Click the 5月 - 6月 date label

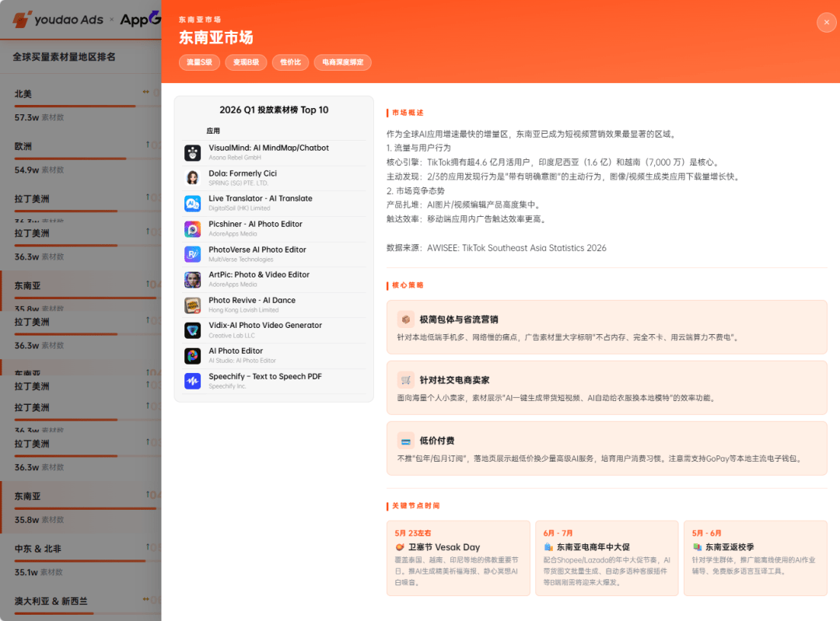pos(706,533)
